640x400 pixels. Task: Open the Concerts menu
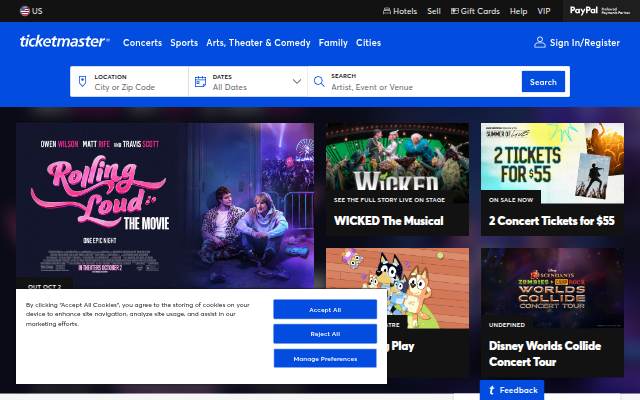(142, 42)
